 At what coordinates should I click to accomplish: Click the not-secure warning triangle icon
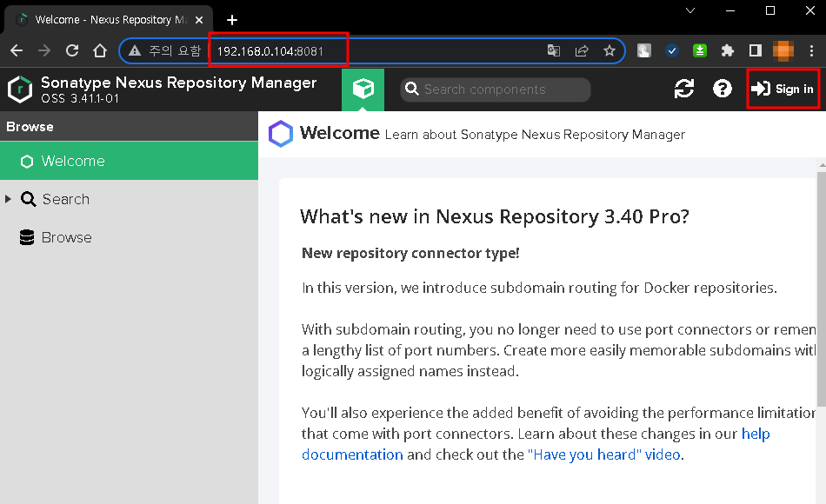point(135,50)
